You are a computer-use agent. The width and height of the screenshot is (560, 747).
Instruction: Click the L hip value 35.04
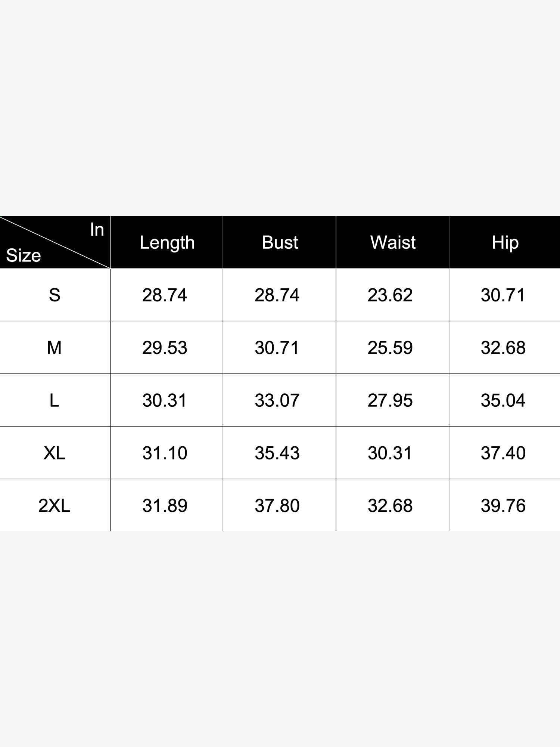503,400
